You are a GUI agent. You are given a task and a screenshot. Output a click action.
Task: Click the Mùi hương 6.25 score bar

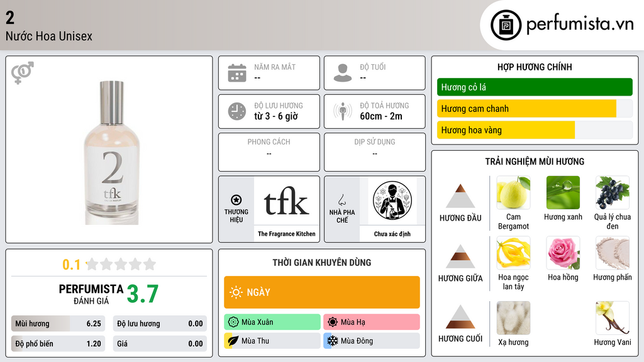click(x=58, y=324)
